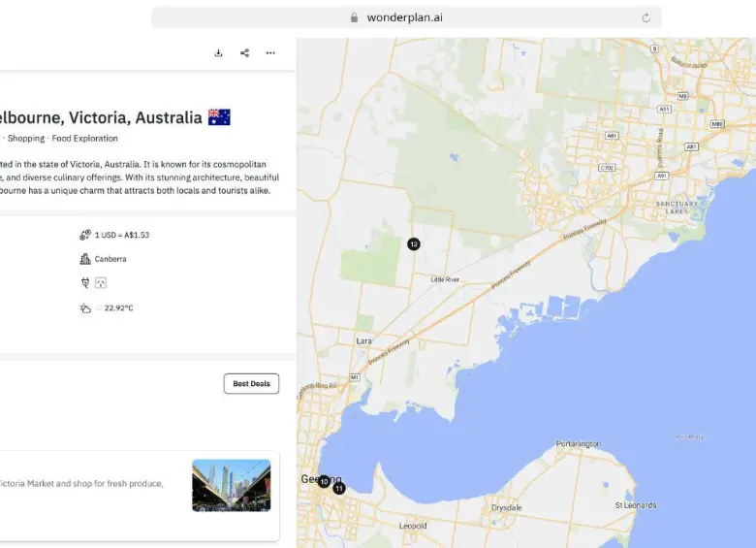
Task: Select map marker number 10 in Geelong
Action: tap(324, 481)
